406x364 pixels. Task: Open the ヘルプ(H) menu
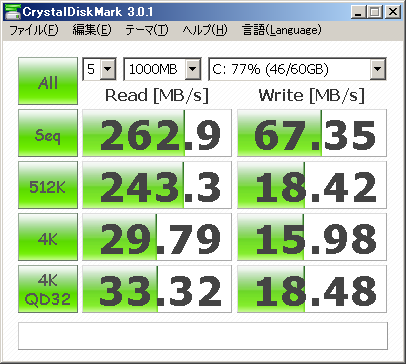pyautogui.click(x=204, y=30)
